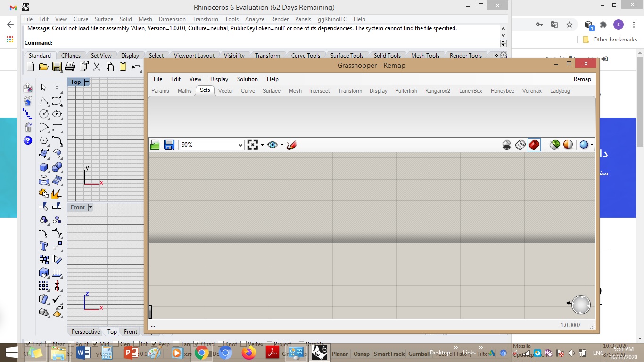
Task: Click the Rhino help question mark icon
Action: point(28,140)
